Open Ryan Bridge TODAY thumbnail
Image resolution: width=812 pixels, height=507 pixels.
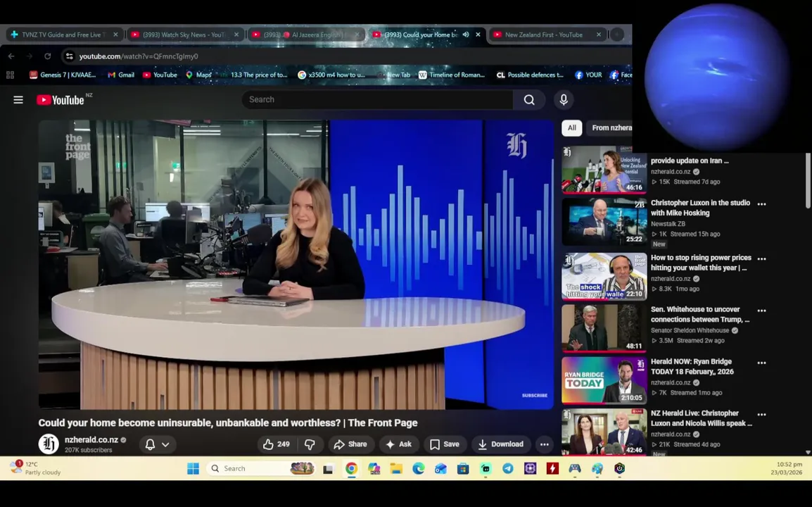pyautogui.click(x=604, y=380)
